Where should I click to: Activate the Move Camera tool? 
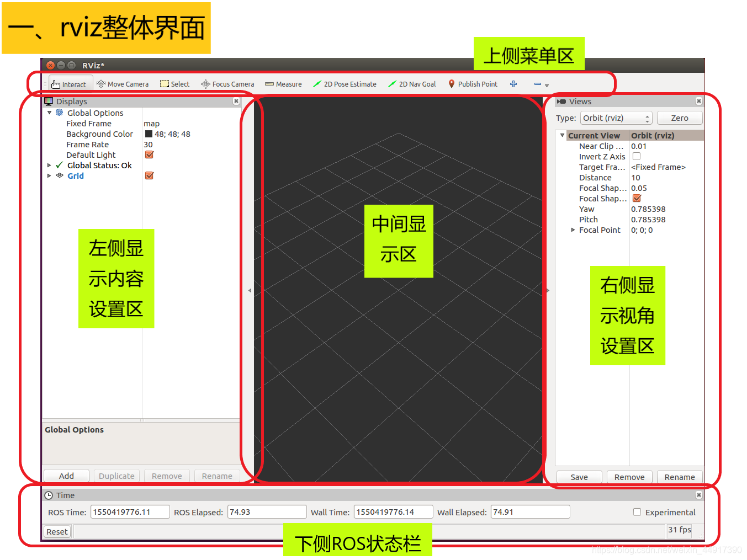click(123, 84)
